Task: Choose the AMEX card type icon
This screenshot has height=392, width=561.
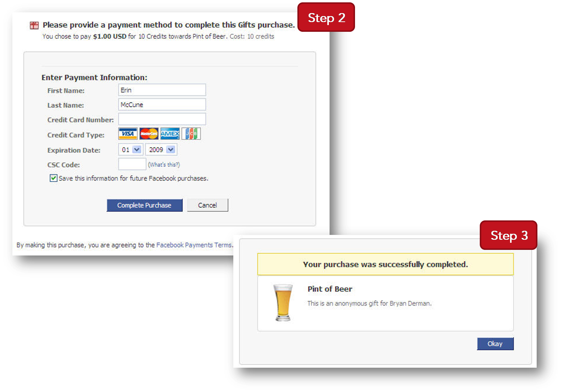Action: coord(170,134)
